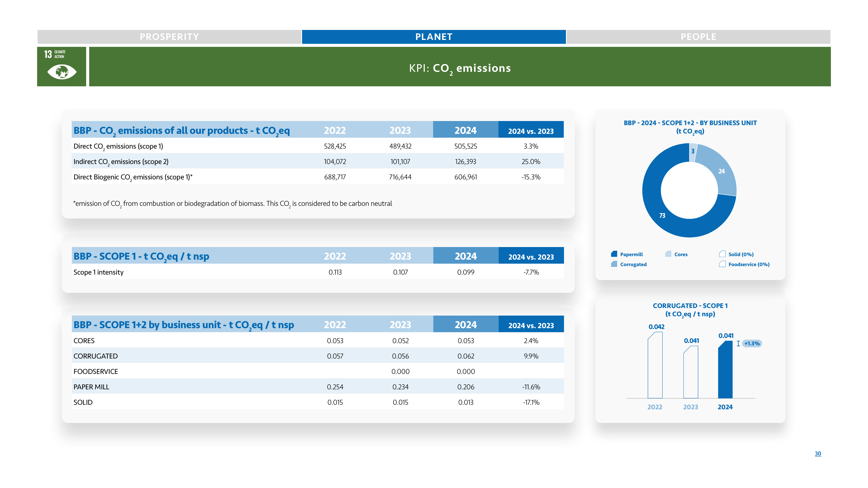Click the 2023 bar in Corrugated chart
This screenshot has width=868, height=488.
point(690,372)
